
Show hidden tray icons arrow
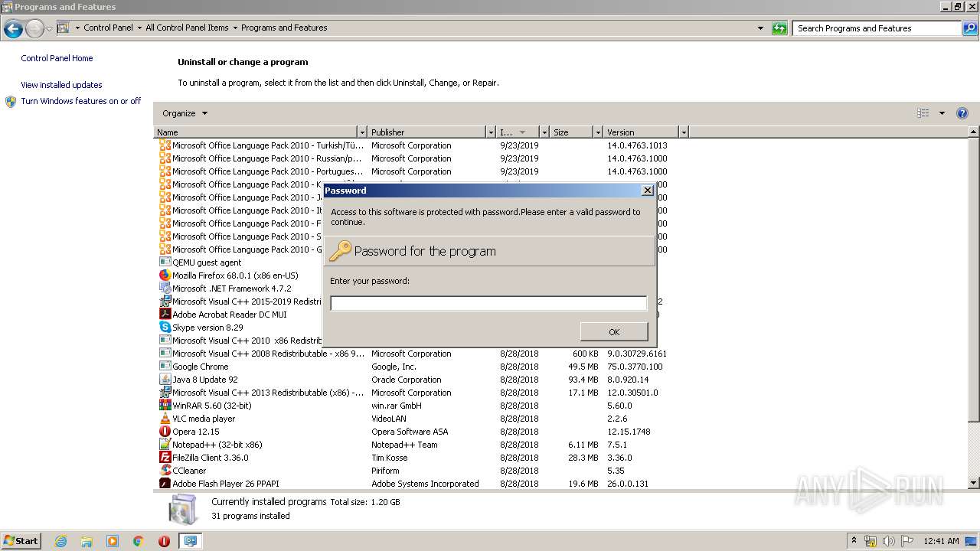click(854, 541)
